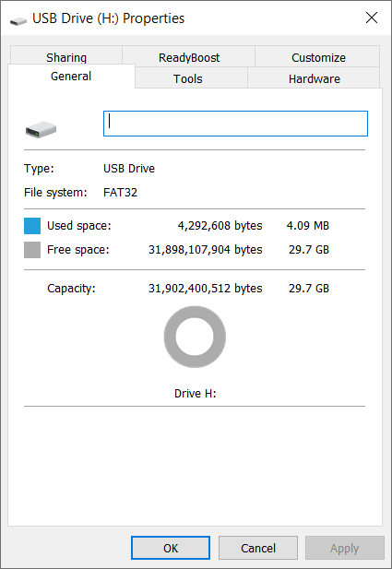Open the Sharing tab
Image resolution: width=392 pixels, height=569 pixels.
[x=66, y=56]
